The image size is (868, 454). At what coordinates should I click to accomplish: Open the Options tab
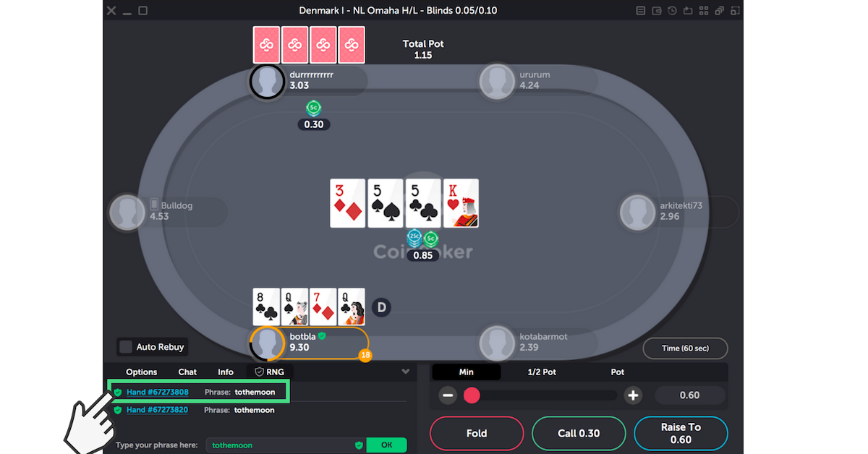(142, 372)
